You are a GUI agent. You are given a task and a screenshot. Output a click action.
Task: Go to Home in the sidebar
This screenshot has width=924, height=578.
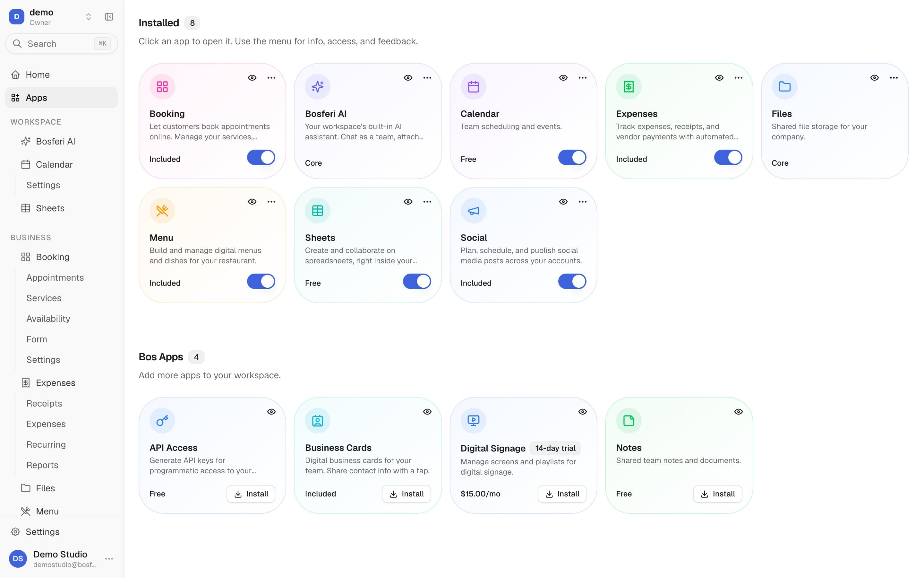(62, 74)
